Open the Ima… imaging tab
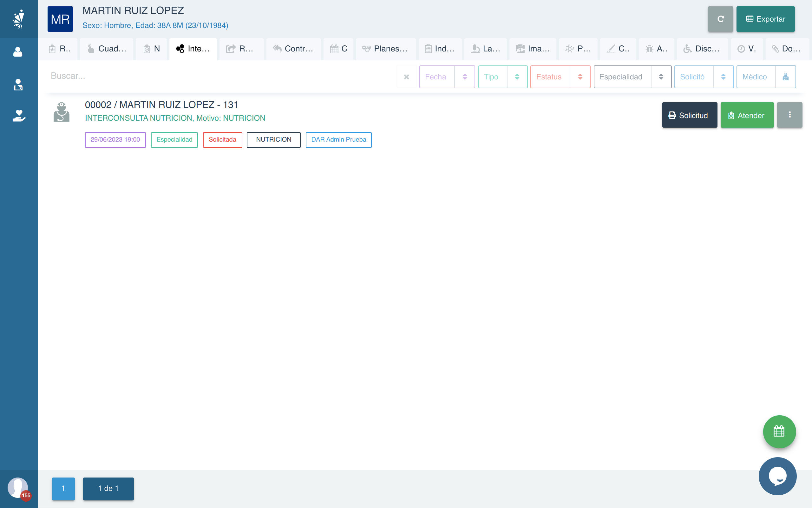Viewport: 812px width, 508px height. [x=533, y=49]
